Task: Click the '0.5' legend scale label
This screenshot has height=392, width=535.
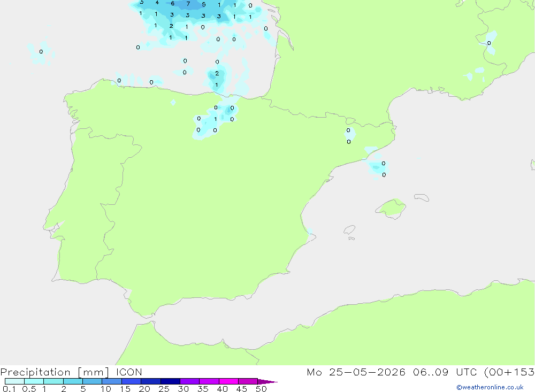Action: [x=29, y=389]
